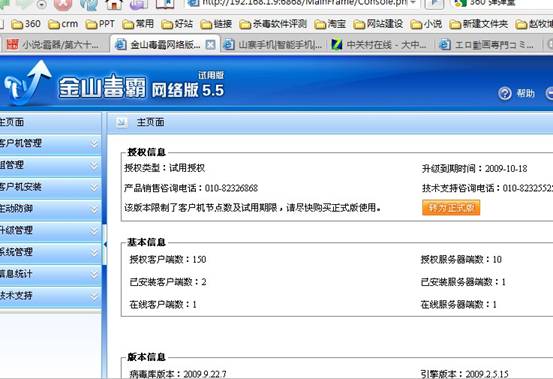Open the address bar dropdown arrow
553x379 pixels.
pos(413,3)
